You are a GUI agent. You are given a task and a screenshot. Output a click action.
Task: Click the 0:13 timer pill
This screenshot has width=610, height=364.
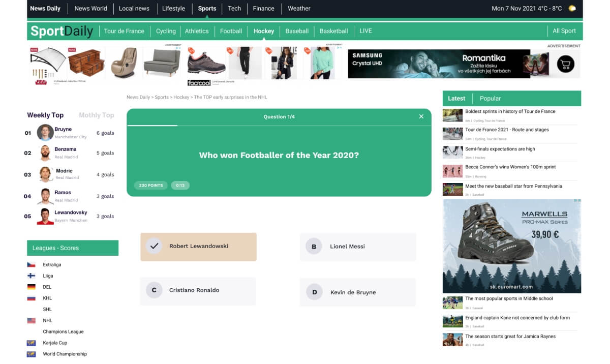tap(180, 186)
